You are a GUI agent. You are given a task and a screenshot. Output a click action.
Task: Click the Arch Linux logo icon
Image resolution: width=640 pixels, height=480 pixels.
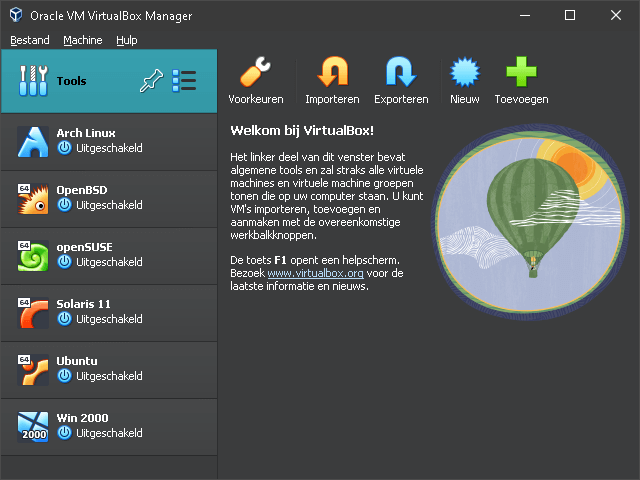(x=33, y=142)
